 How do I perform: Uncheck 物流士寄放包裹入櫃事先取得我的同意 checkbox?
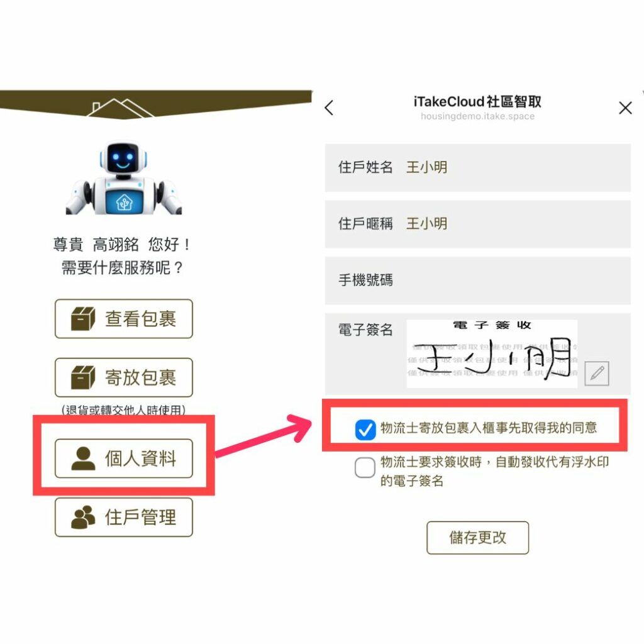365,430
